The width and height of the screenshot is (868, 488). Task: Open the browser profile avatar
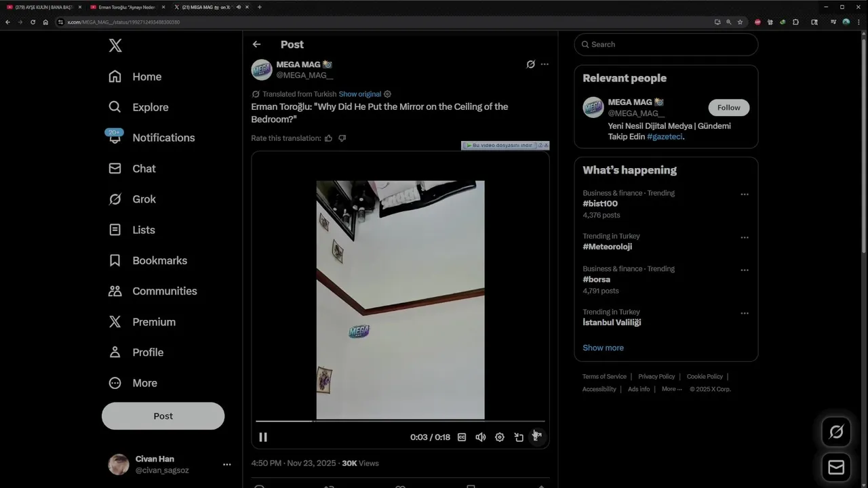[x=846, y=22]
